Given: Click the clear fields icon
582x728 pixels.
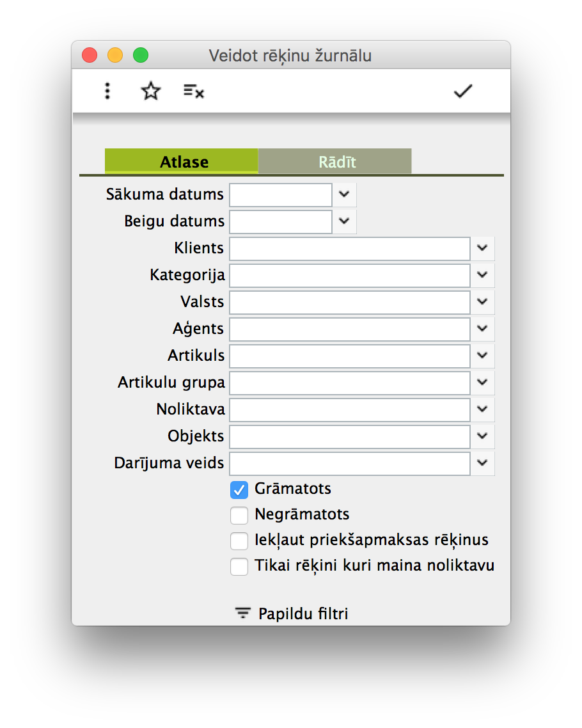Looking at the screenshot, I should click(x=193, y=91).
